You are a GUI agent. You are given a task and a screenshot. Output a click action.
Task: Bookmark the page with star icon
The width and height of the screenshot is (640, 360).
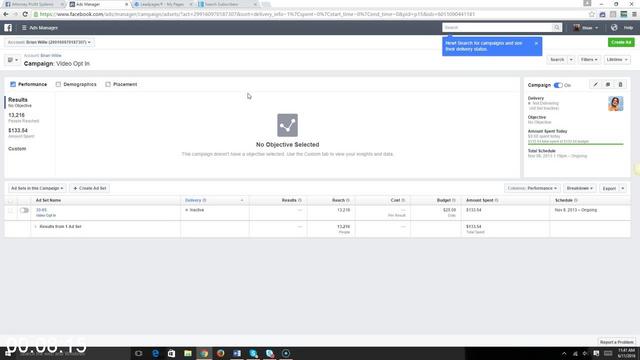[592, 14]
